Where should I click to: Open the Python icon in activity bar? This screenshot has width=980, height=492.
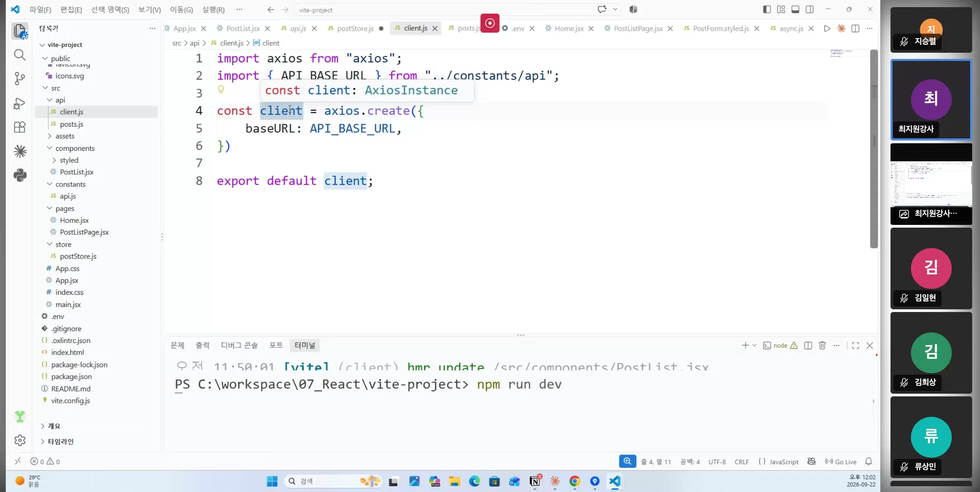[x=20, y=175]
